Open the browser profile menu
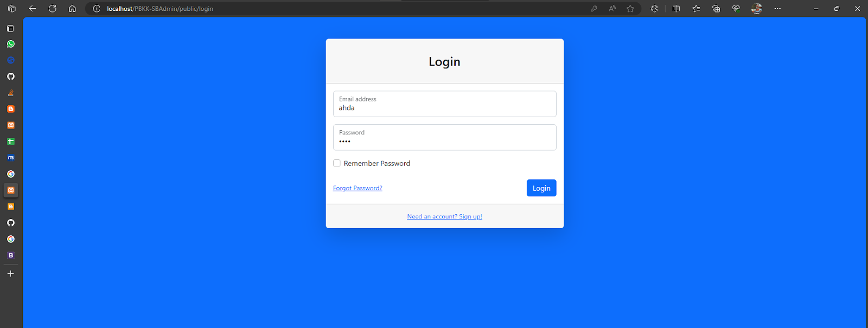The image size is (868, 328). [757, 9]
